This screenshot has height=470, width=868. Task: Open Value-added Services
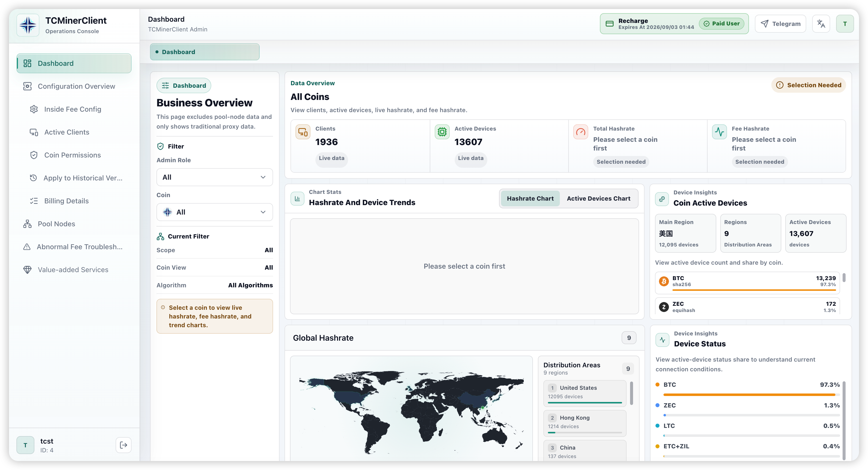pos(74,270)
